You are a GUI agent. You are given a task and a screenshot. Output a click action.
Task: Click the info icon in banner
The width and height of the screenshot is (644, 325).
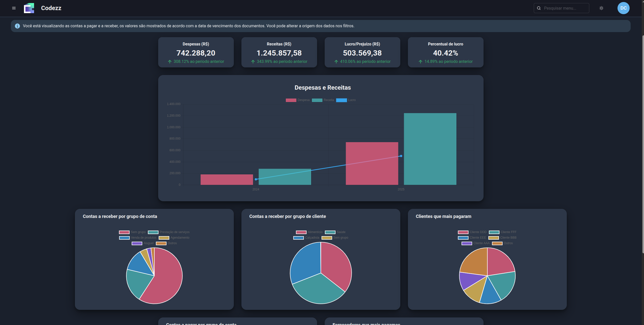pos(17,26)
